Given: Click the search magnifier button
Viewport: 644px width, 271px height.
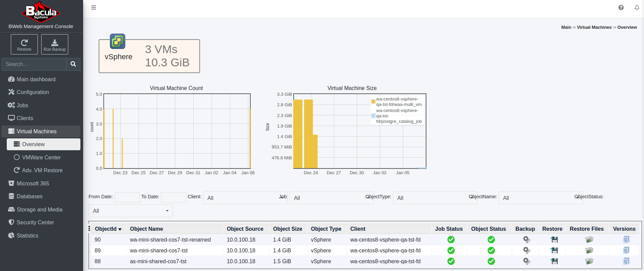Looking at the screenshot, I should point(73,64).
